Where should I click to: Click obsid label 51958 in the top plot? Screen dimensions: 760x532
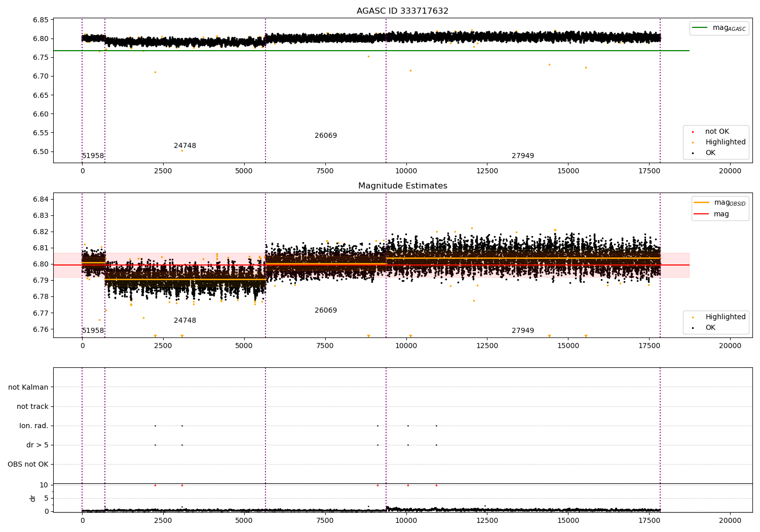click(93, 156)
